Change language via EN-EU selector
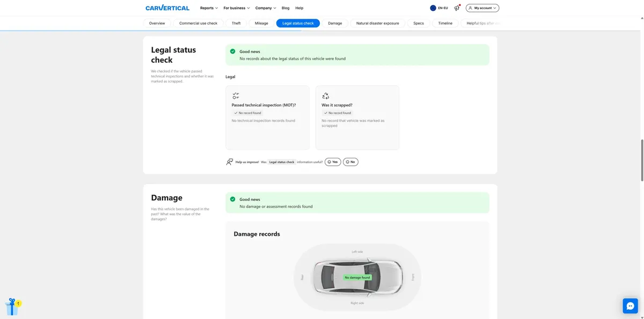The image size is (644, 319). tap(439, 8)
